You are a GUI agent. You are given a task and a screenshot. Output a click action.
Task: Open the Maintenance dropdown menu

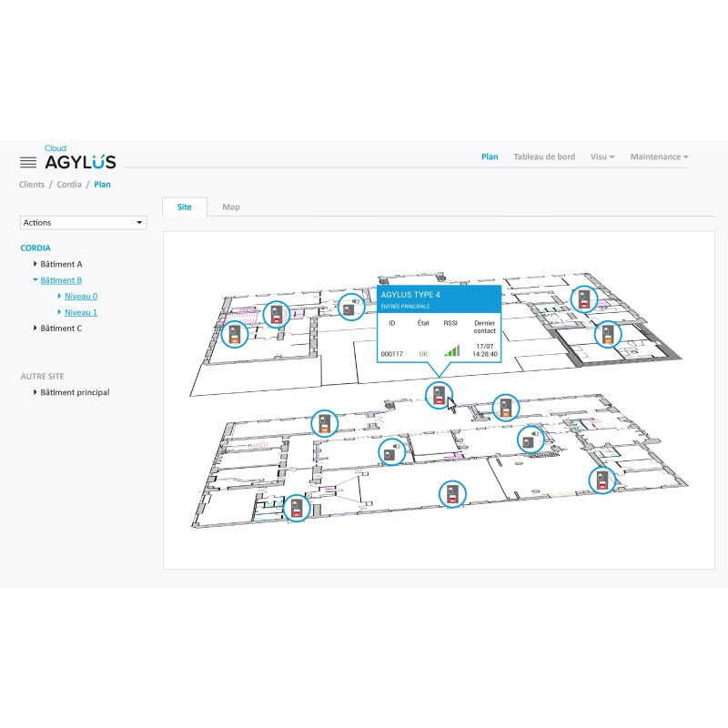point(659,157)
